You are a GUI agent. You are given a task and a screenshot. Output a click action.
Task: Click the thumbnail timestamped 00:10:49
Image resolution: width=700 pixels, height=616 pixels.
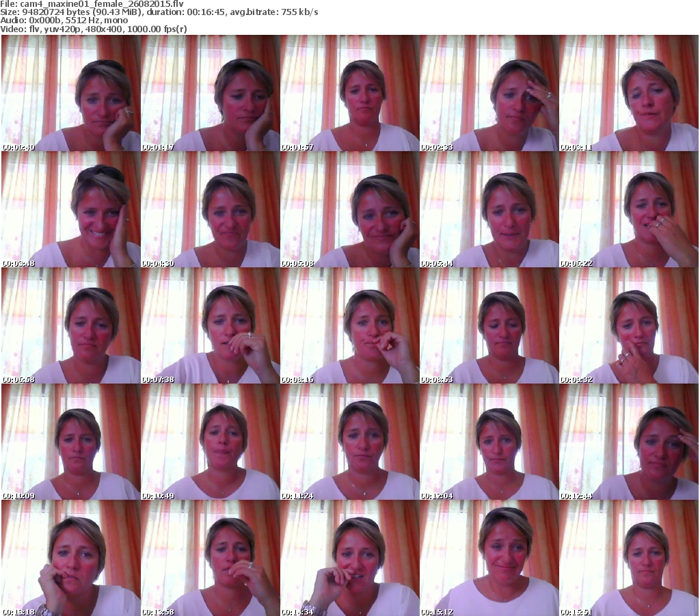[211, 442]
